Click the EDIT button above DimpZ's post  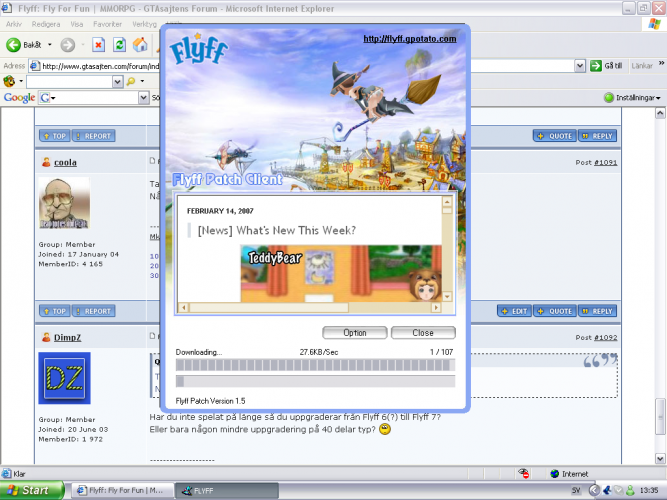coord(514,311)
